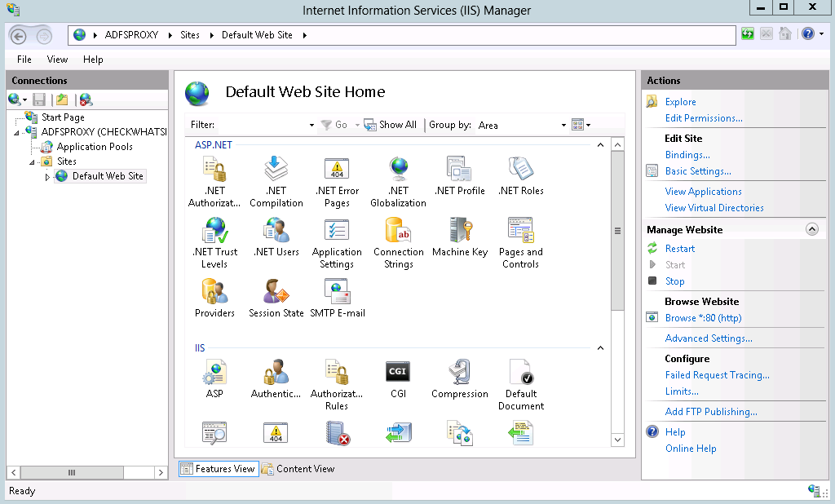Open the Group by Area dropdown
The width and height of the screenshot is (835, 504).
pyautogui.click(x=563, y=126)
